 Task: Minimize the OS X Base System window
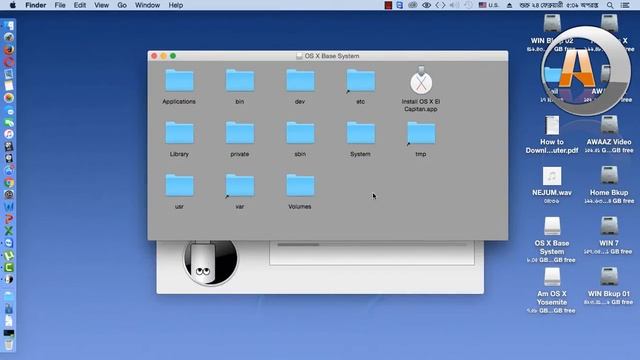[x=163, y=56]
